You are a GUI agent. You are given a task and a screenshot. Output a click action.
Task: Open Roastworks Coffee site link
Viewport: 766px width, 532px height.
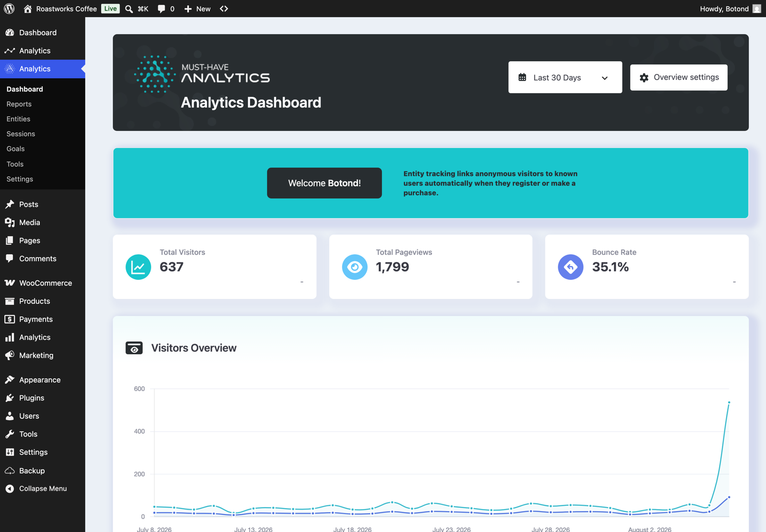pyautogui.click(x=66, y=9)
